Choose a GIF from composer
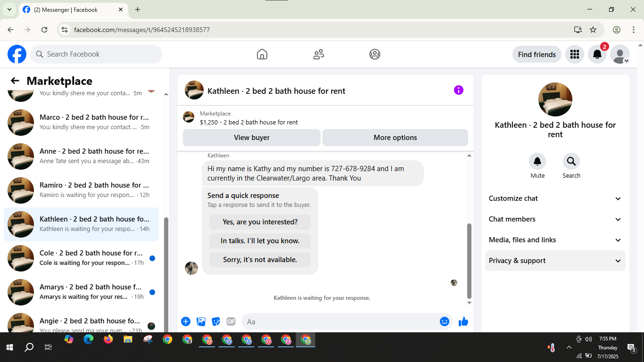The height and width of the screenshot is (362, 644). point(231,321)
